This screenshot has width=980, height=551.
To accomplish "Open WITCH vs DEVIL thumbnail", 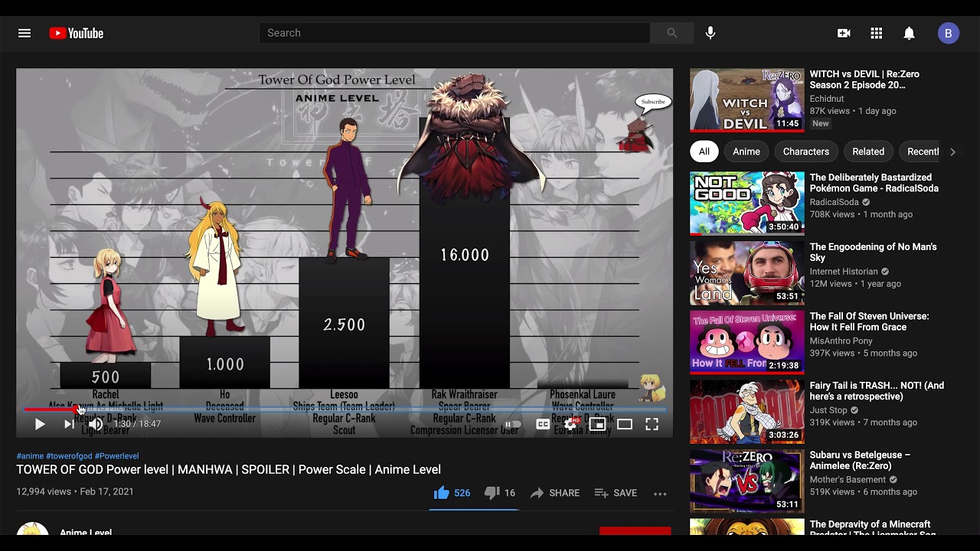I will click(747, 100).
